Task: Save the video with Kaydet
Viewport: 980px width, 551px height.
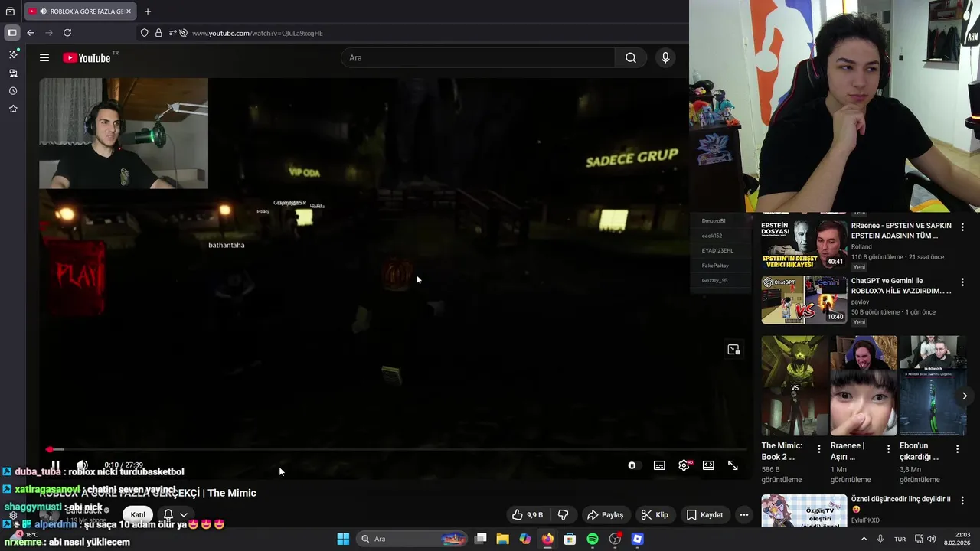Action: click(x=704, y=515)
